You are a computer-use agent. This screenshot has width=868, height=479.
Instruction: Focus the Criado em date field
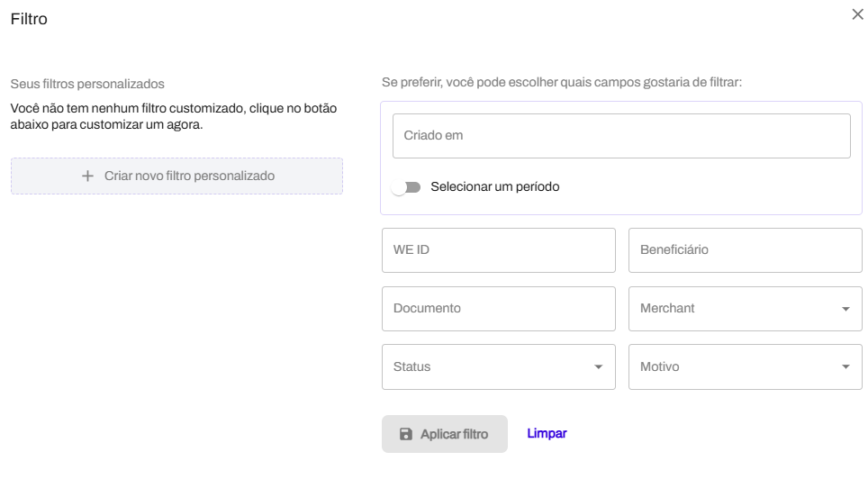pos(621,136)
